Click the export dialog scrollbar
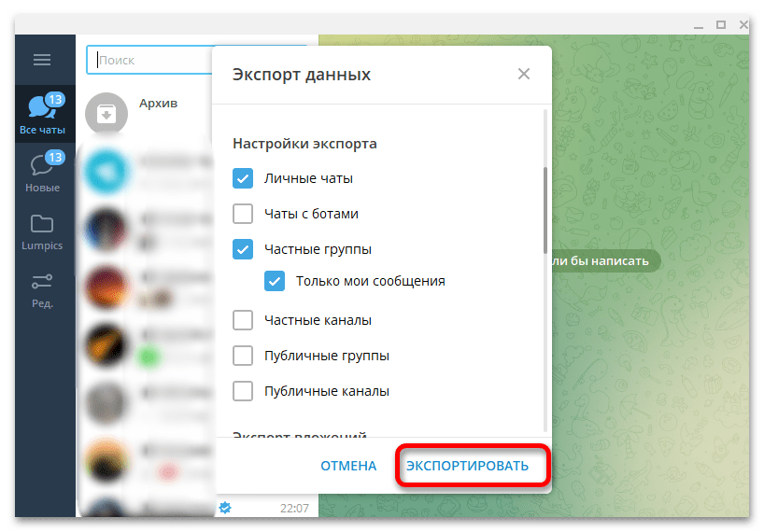The height and width of the screenshot is (532, 764). 545,210
